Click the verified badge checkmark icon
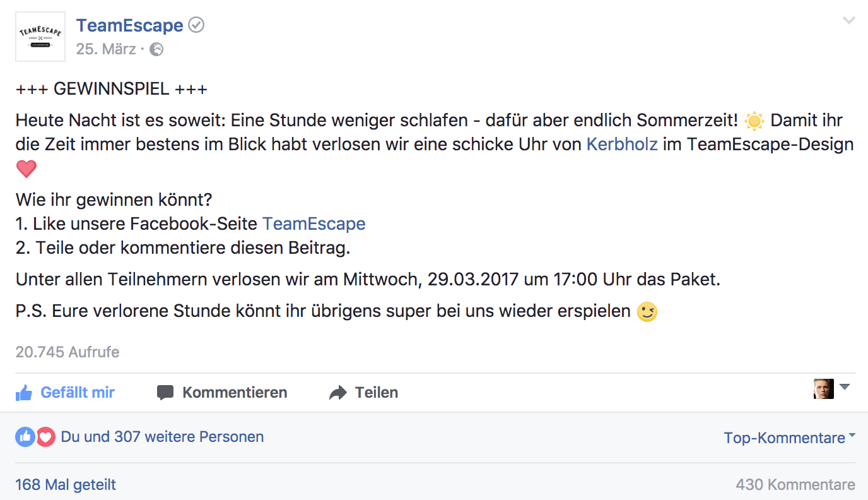Image resolution: width=868 pixels, height=500 pixels. pos(197,25)
